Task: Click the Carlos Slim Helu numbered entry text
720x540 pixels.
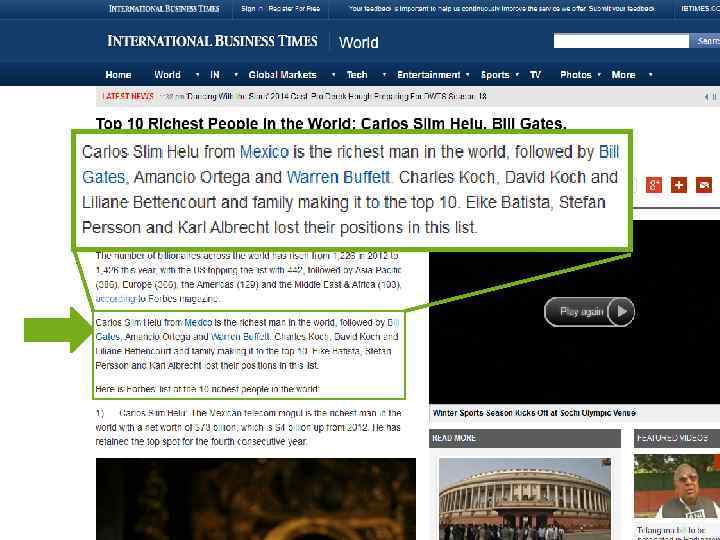Action: 248,427
